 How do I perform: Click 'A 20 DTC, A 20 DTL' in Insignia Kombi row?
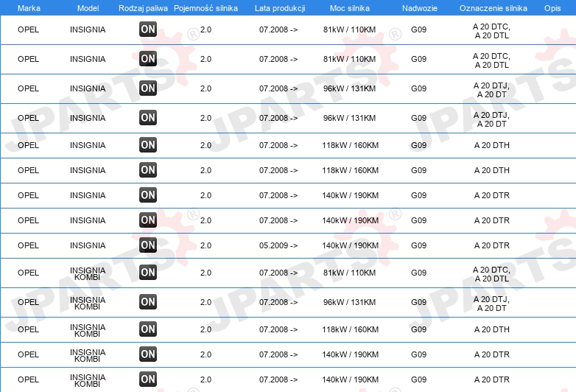491,274
